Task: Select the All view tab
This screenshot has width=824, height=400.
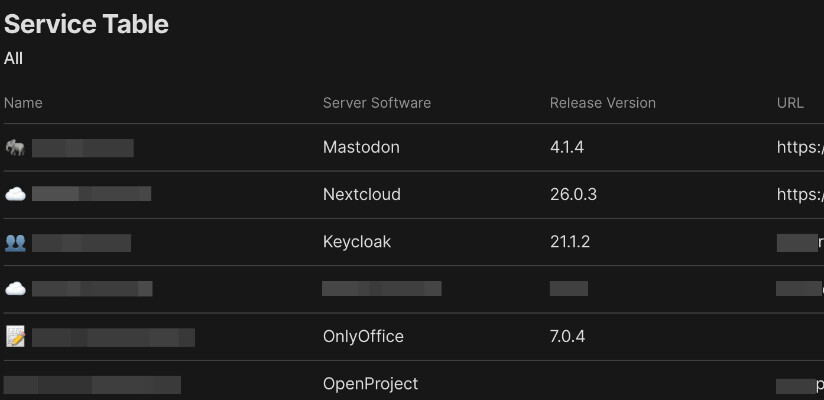Action: pos(13,58)
